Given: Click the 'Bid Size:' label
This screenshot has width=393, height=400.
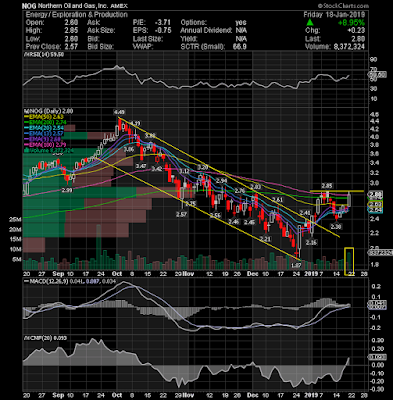Looking at the screenshot, I should [100, 47].
